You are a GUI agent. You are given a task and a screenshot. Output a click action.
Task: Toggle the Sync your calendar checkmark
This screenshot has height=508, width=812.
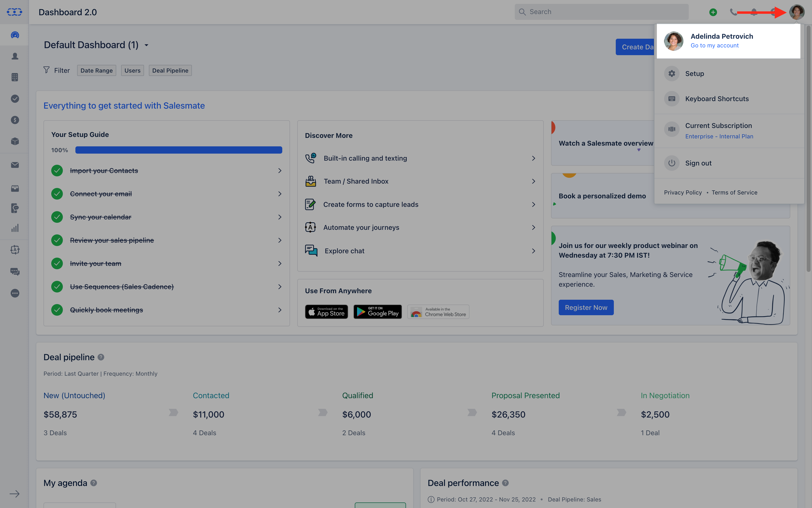pyautogui.click(x=57, y=217)
